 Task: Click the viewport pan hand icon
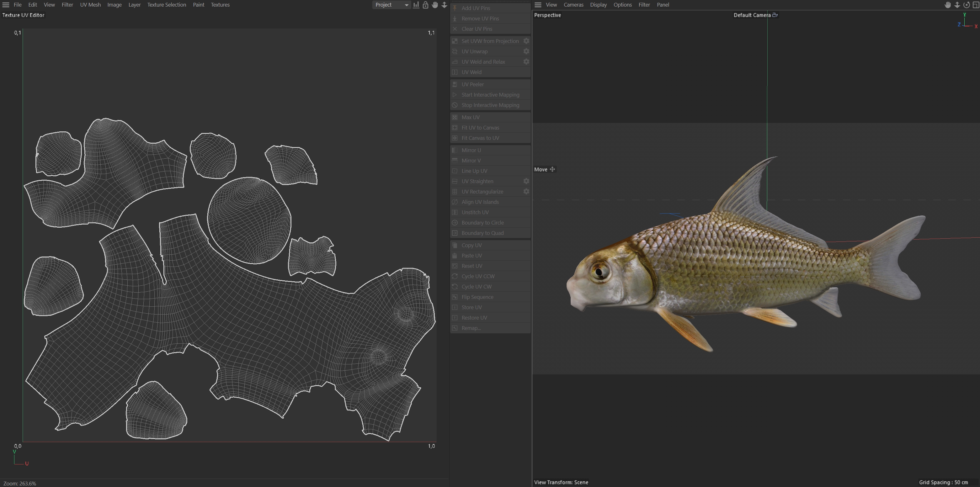point(948,5)
